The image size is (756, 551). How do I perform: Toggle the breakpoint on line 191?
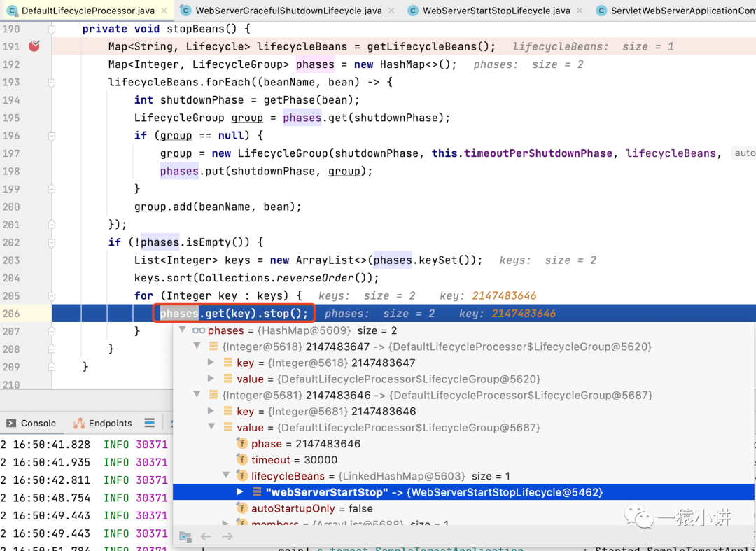[34, 46]
